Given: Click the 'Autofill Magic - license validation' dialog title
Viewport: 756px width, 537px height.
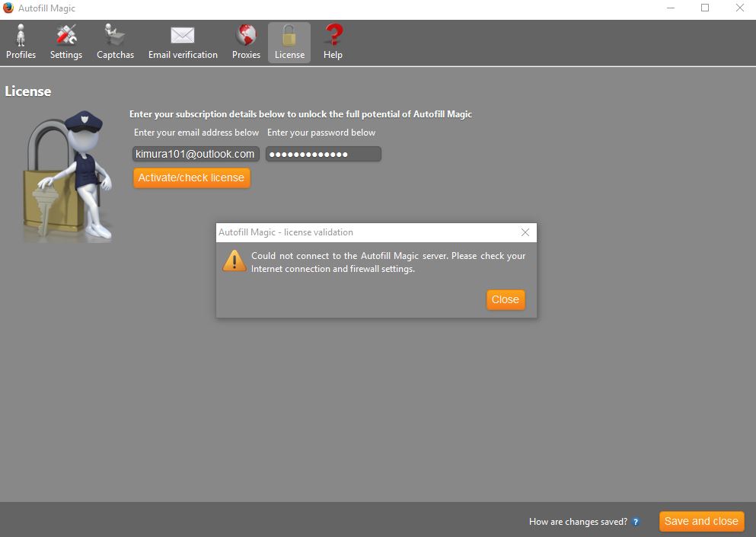Looking at the screenshot, I should click(x=285, y=232).
